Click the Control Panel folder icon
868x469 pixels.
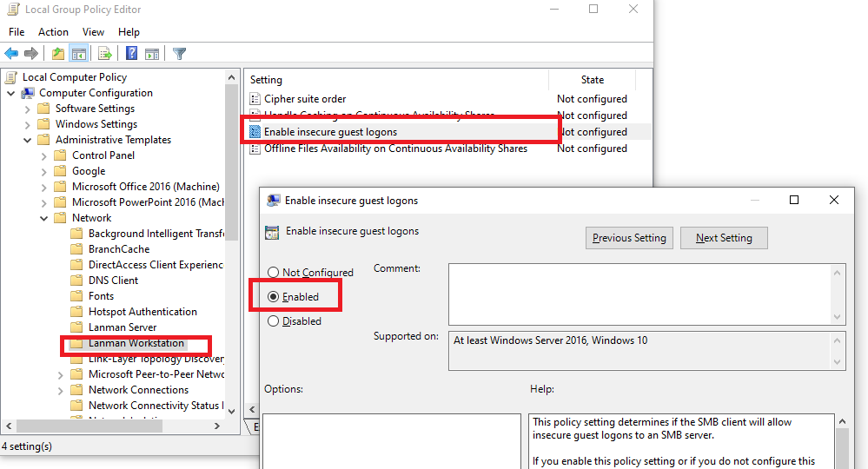[60, 155]
